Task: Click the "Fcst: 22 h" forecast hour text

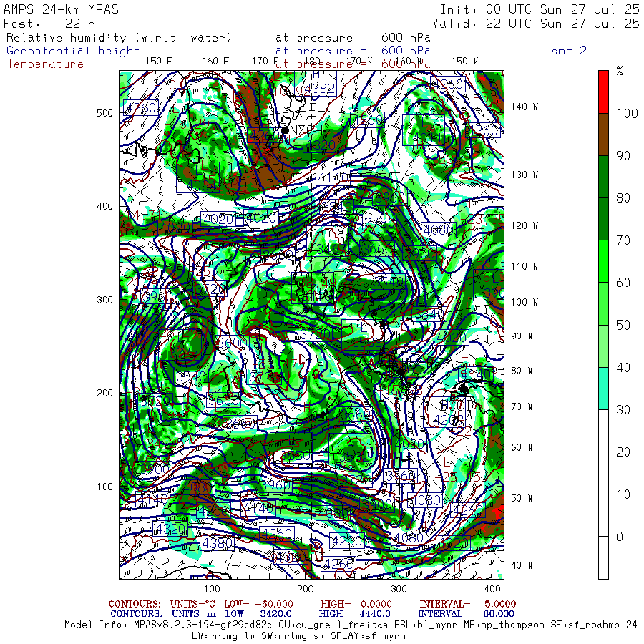Action: pyautogui.click(x=49, y=24)
